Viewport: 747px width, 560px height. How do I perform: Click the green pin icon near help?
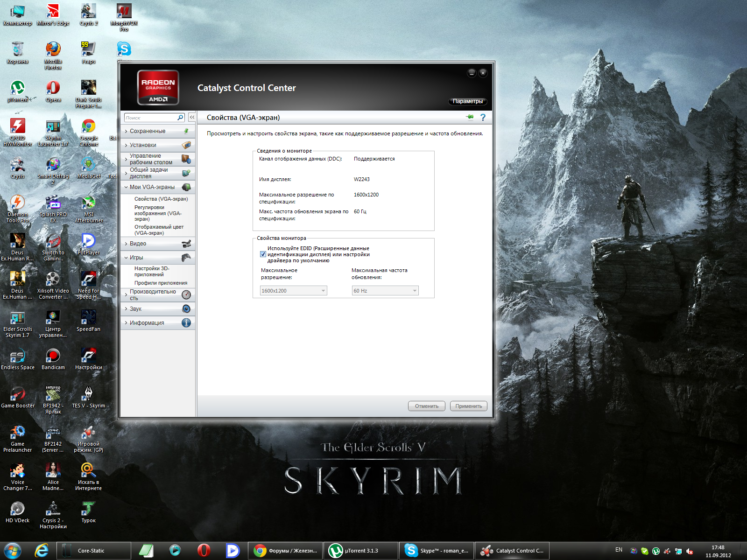(470, 117)
